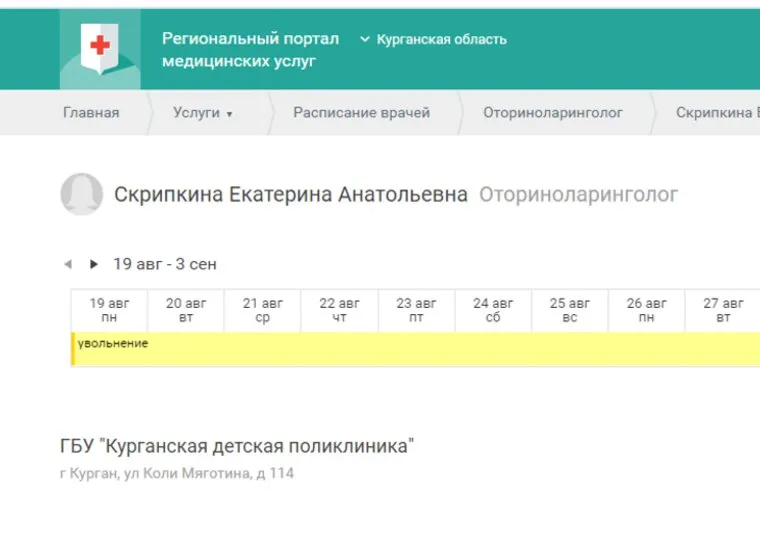Click the Региональный портал медицинских услуг title

(250, 50)
